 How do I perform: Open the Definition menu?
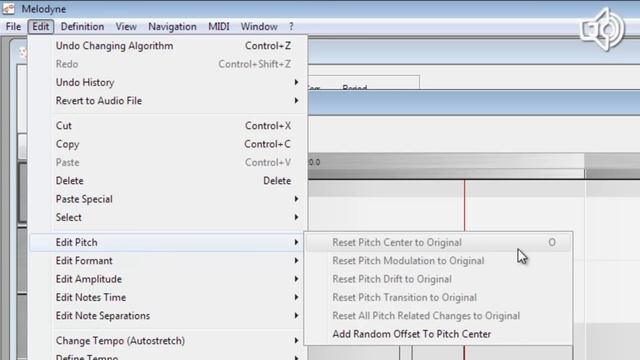pos(82,27)
